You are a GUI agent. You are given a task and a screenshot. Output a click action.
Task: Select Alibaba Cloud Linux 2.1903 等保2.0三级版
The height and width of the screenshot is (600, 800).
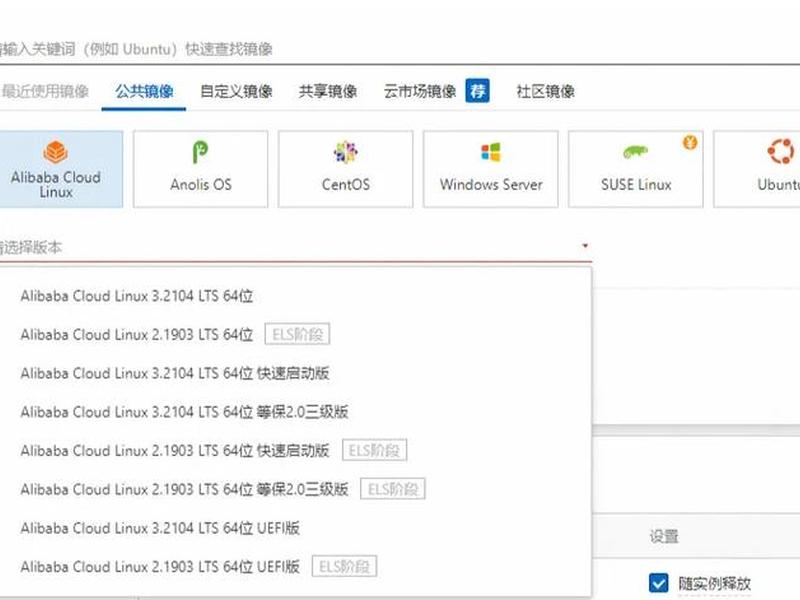pyautogui.click(x=296, y=489)
